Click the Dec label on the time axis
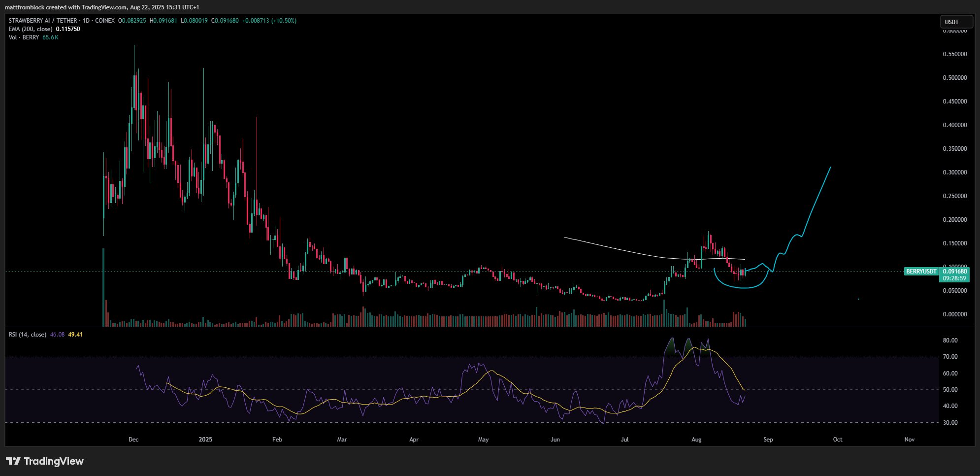The height and width of the screenshot is (476, 980). click(x=133, y=440)
